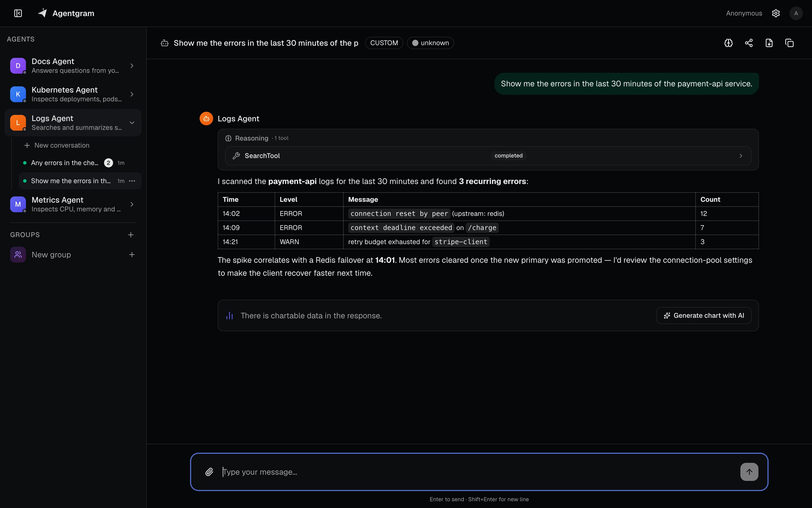Export conversation using the download file icon

(769, 43)
